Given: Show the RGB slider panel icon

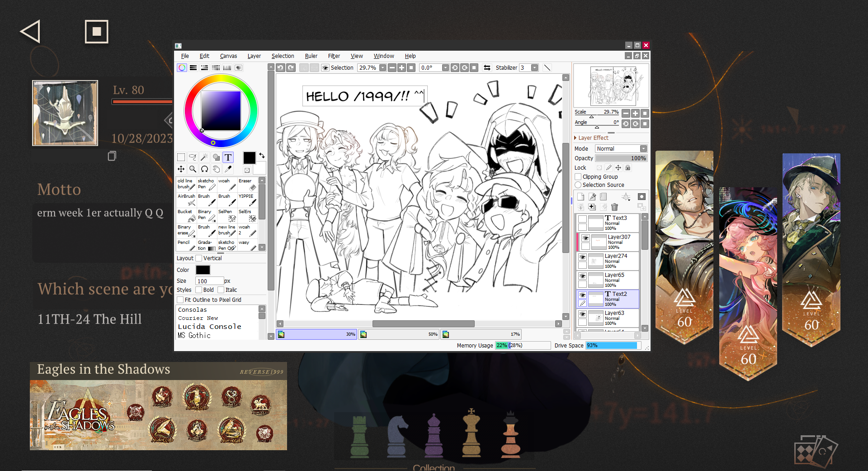Looking at the screenshot, I should tap(193, 68).
